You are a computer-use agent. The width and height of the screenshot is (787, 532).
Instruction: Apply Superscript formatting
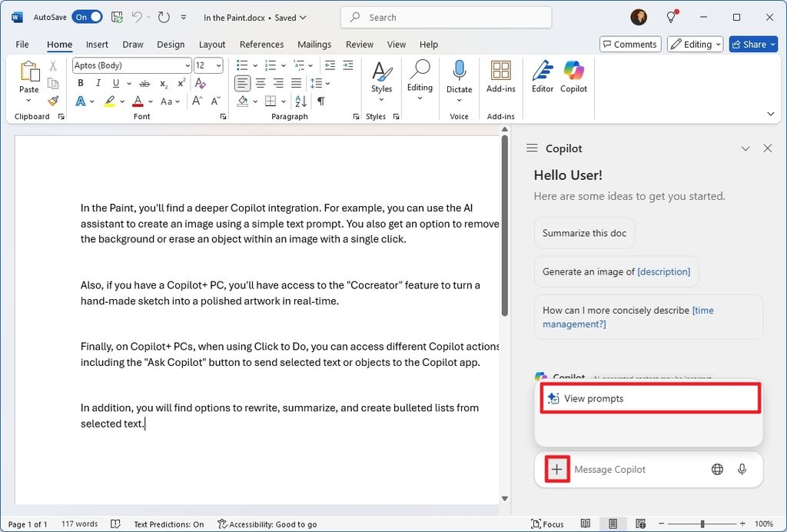pos(181,83)
